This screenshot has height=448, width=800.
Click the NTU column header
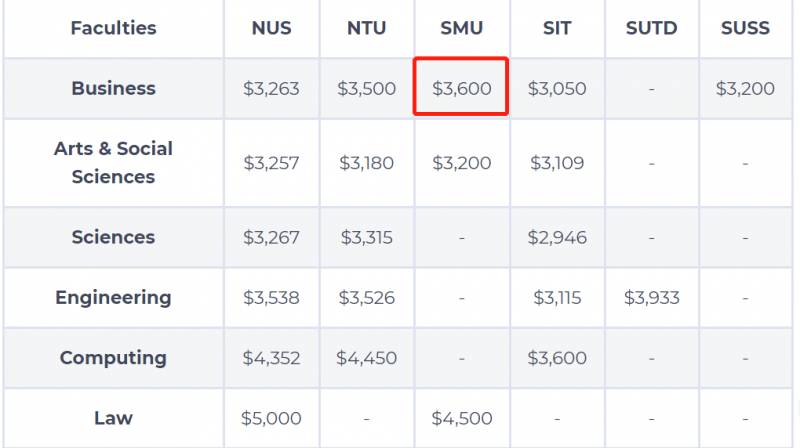366,28
